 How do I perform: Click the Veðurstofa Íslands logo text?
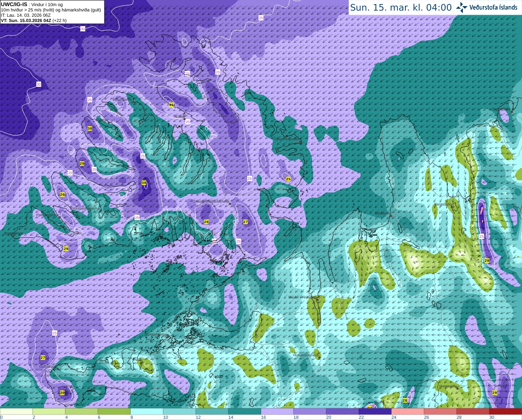pyautogui.click(x=493, y=7)
